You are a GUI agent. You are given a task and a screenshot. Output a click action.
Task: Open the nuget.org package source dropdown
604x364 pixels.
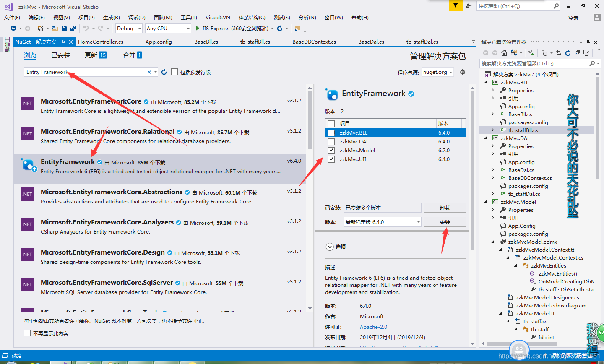coord(437,72)
